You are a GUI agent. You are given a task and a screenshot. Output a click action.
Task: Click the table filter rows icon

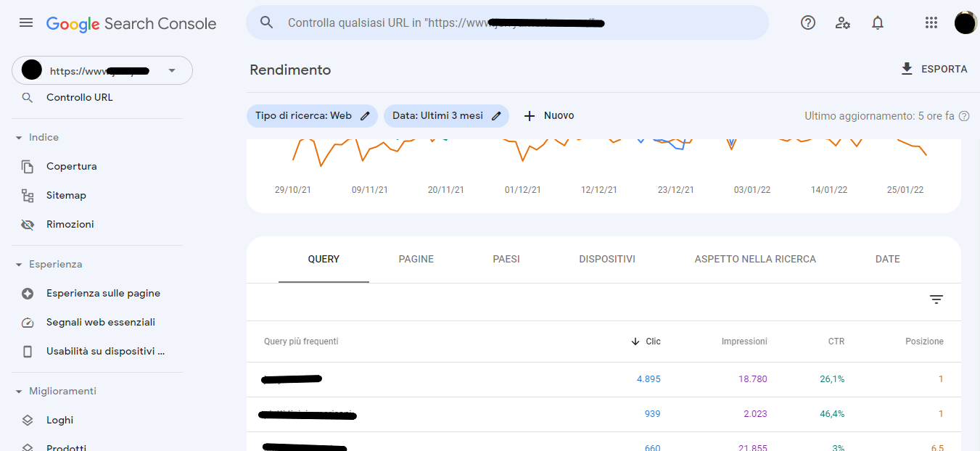pos(936,299)
